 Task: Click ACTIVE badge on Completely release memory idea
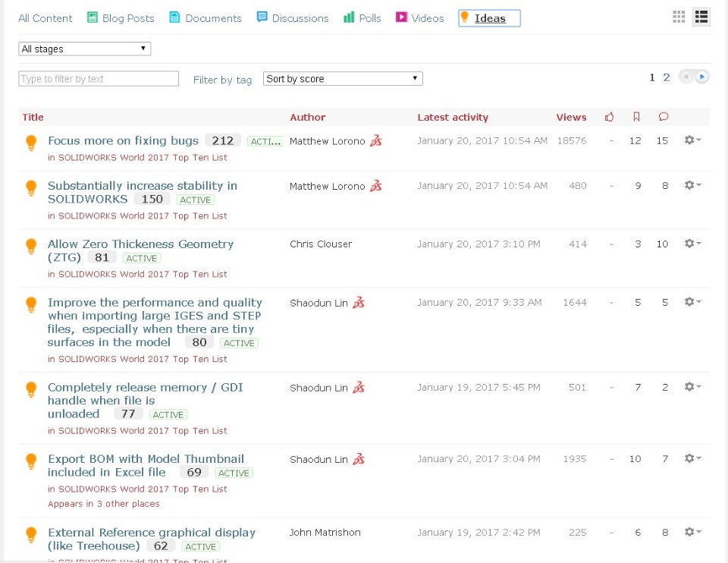pos(168,415)
